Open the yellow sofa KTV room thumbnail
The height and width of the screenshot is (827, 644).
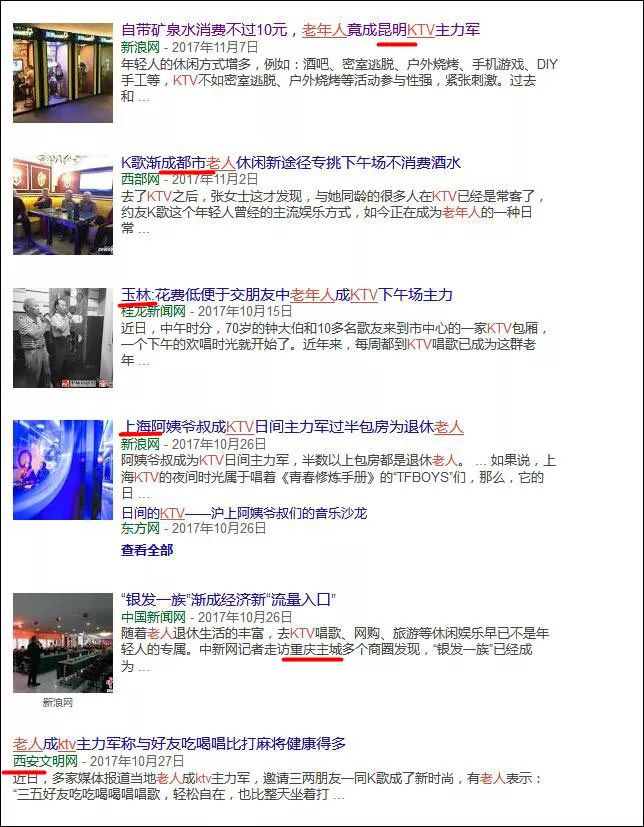pos(63,205)
